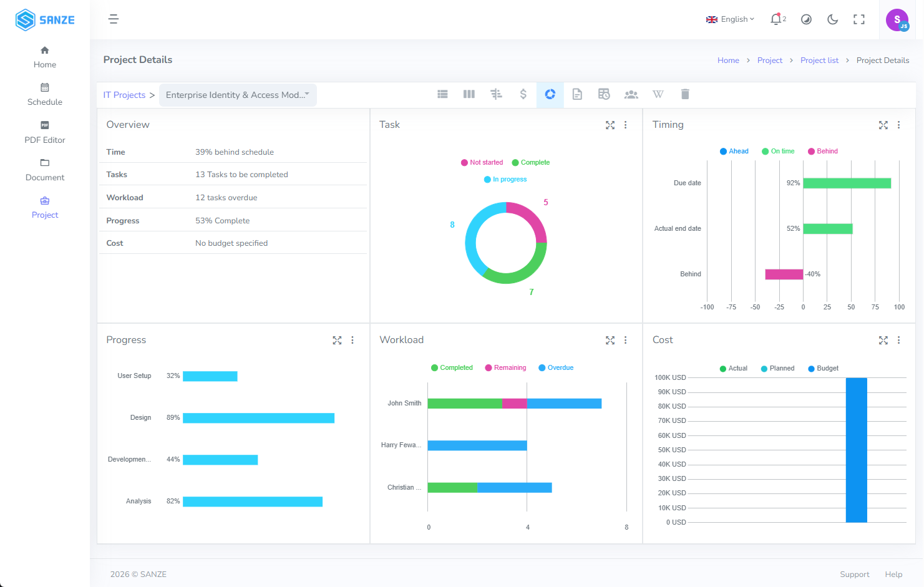The width and height of the screenshot is (924, 587).
Task: Expand the Task chart to fullscreen
Action: tap(610, 125)
